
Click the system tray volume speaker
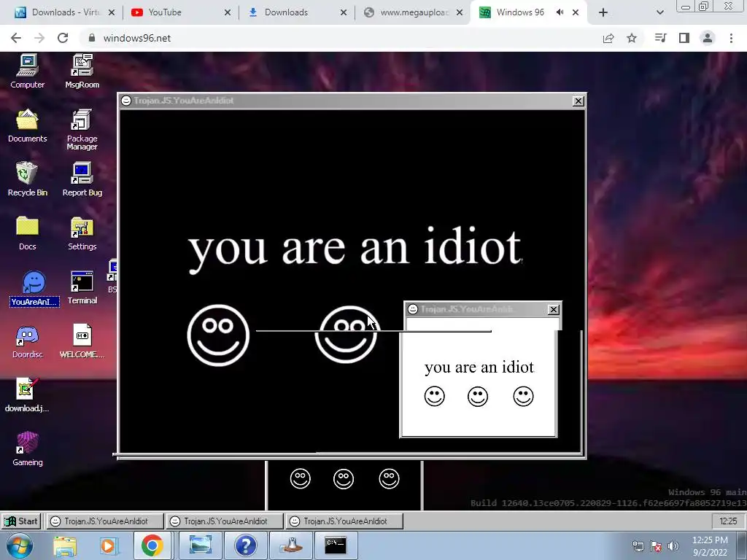tap(673, 546)
